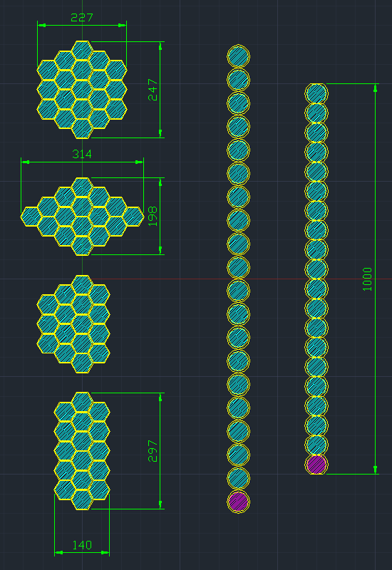
Task: Select the bottom hexagon of the undimensioned cluster
Action: 82,363
